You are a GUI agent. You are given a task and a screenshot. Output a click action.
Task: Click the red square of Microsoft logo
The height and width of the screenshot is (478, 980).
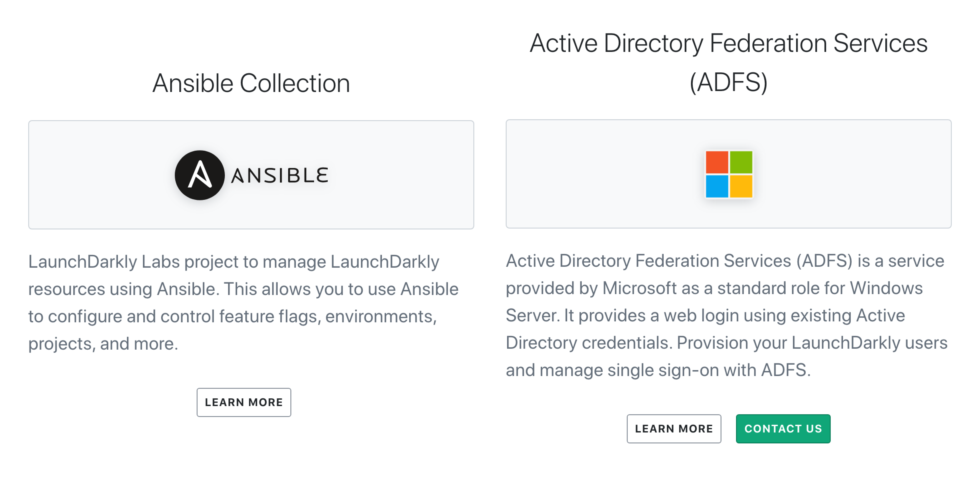[717, 162]
